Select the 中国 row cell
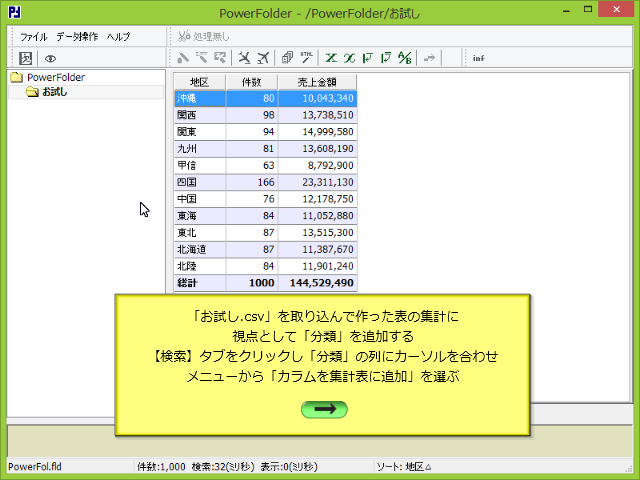Screen dimensions: 640x480 coord(200,199)
